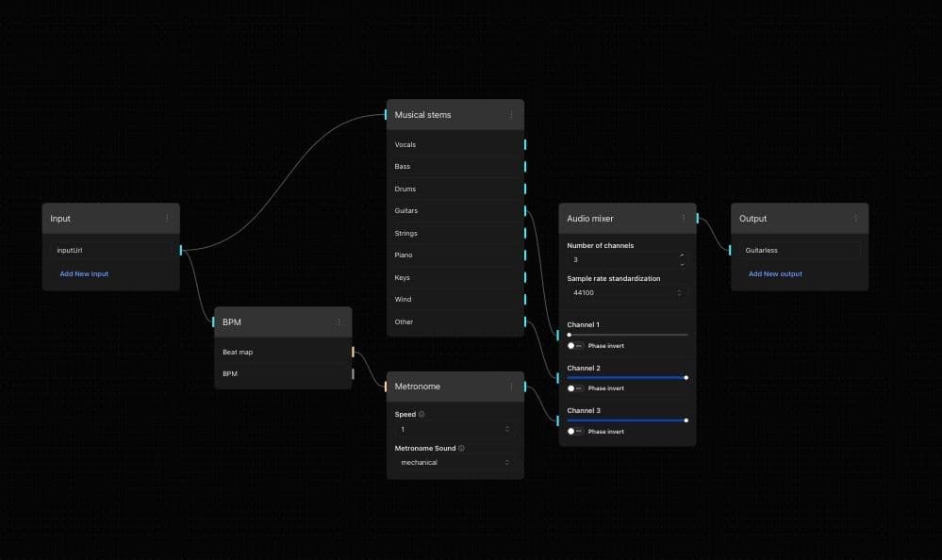Click the Guitarless output name field
942x560 pixels.
click(x=798, y=251)
